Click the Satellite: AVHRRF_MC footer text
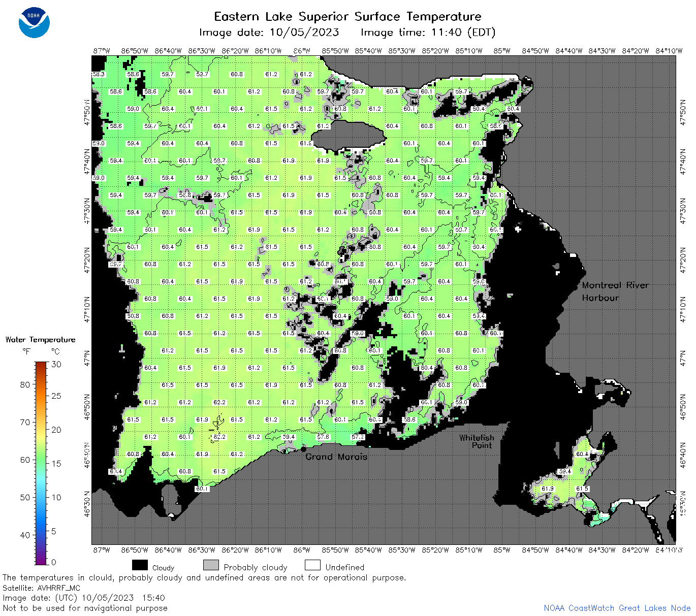The image size is (696, 616). (x=41, y=588)
